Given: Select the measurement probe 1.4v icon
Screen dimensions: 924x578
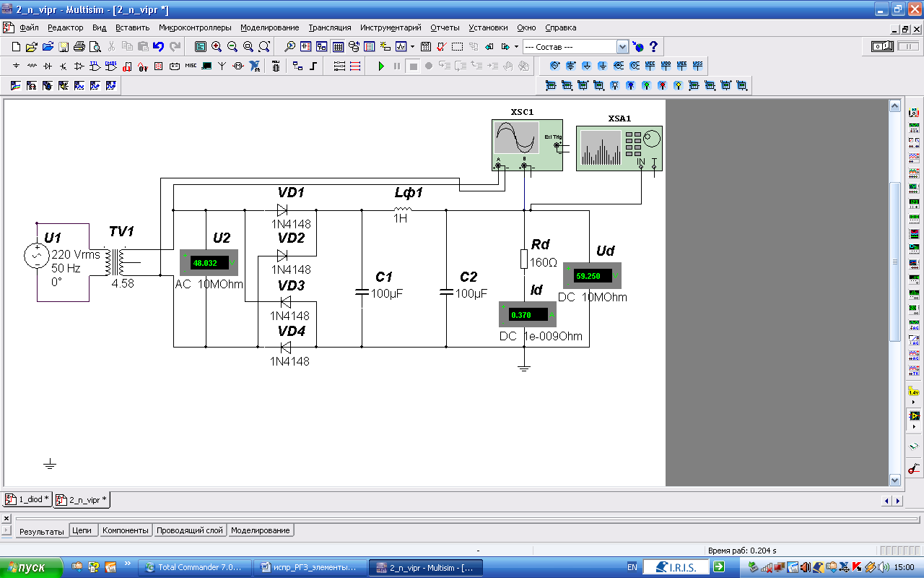Looking at the screenshot, I should click(914, 392).
